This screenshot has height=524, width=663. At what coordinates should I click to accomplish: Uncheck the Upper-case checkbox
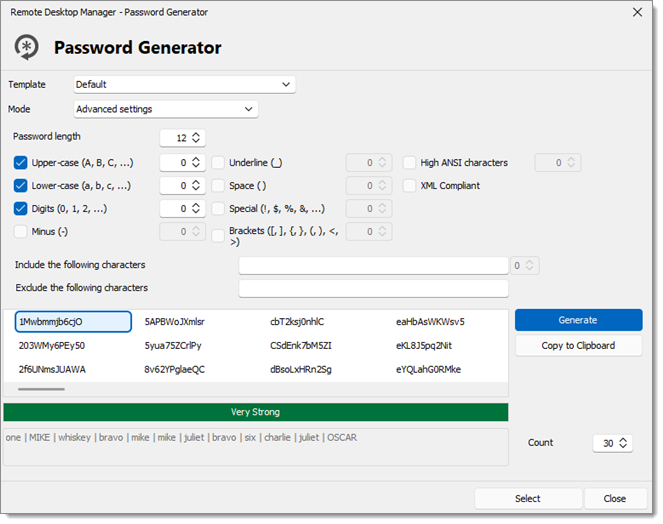20,163
